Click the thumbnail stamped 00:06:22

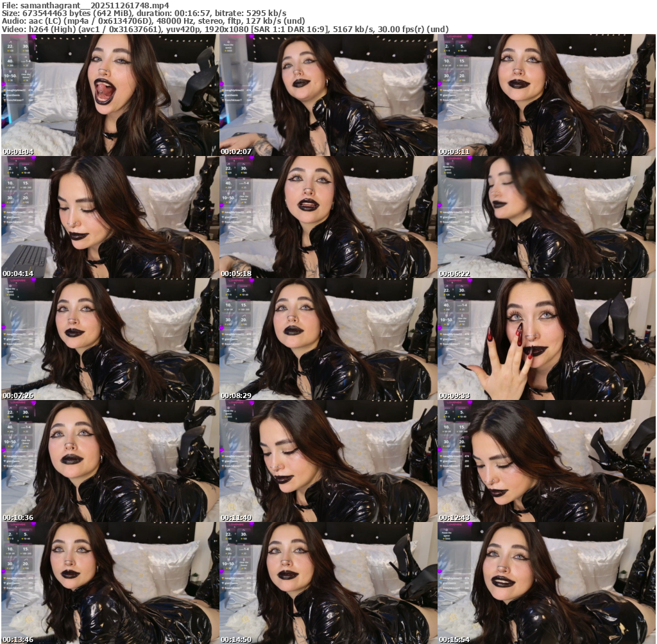coord(547,217)
